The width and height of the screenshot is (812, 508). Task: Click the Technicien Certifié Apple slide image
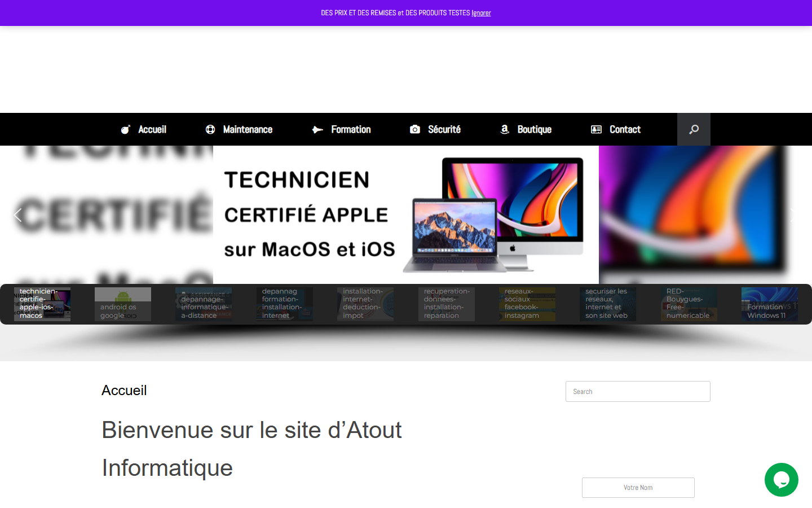point(406,214)
